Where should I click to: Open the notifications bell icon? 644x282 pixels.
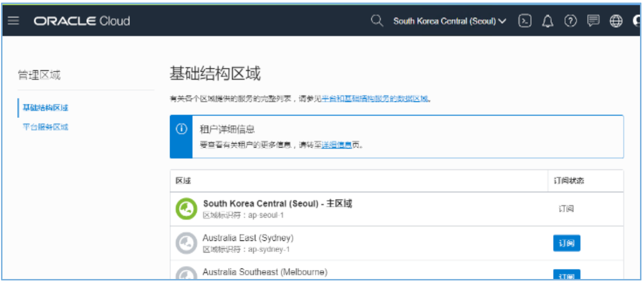547,21
